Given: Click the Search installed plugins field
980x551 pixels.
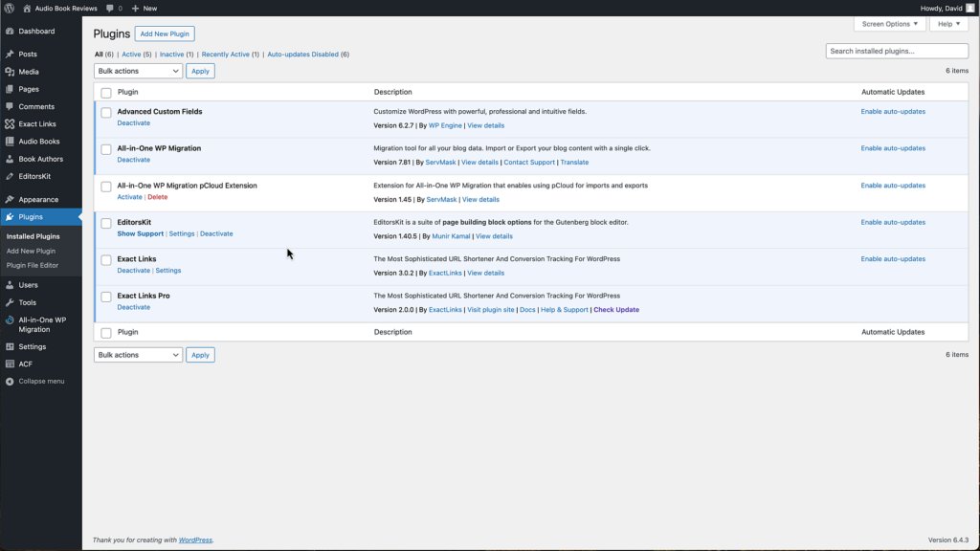Looking at the screenshot, I should 897,51.
